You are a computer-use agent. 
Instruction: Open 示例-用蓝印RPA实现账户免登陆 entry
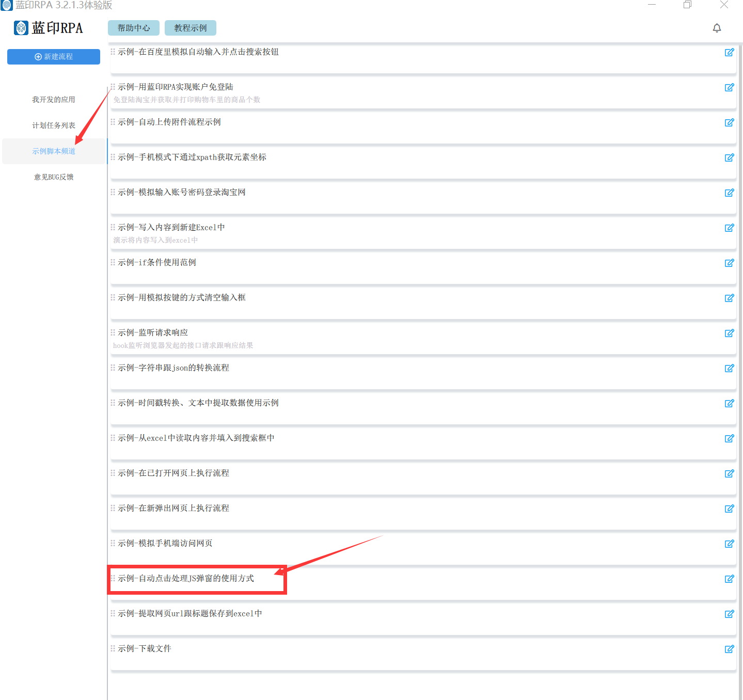(176, 87)
